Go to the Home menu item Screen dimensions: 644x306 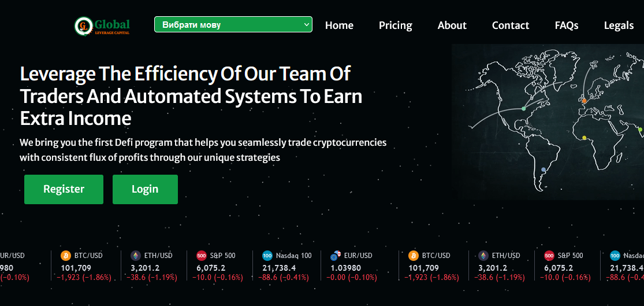click(x=339, y=25)
